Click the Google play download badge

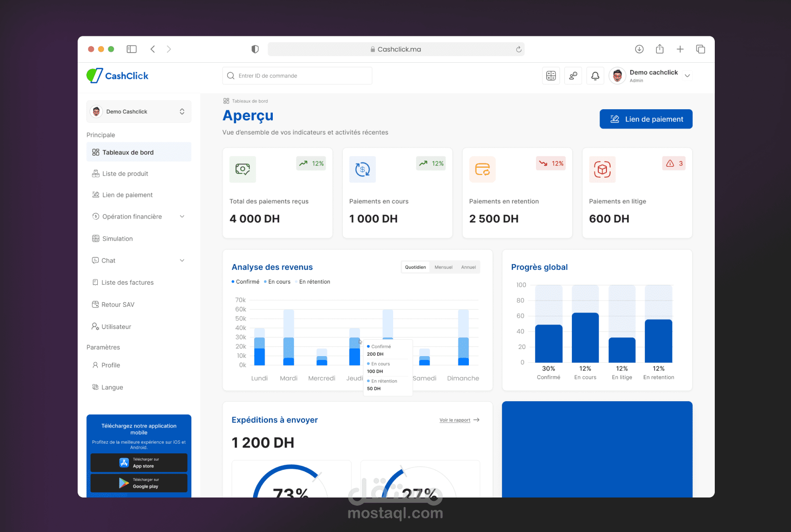click(x=139, y=483)
